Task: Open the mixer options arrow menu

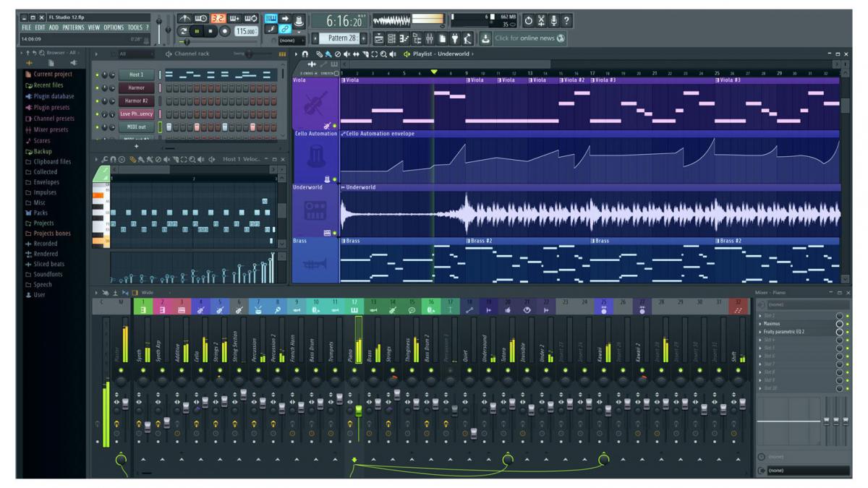Action: click(x=96, y=292)
